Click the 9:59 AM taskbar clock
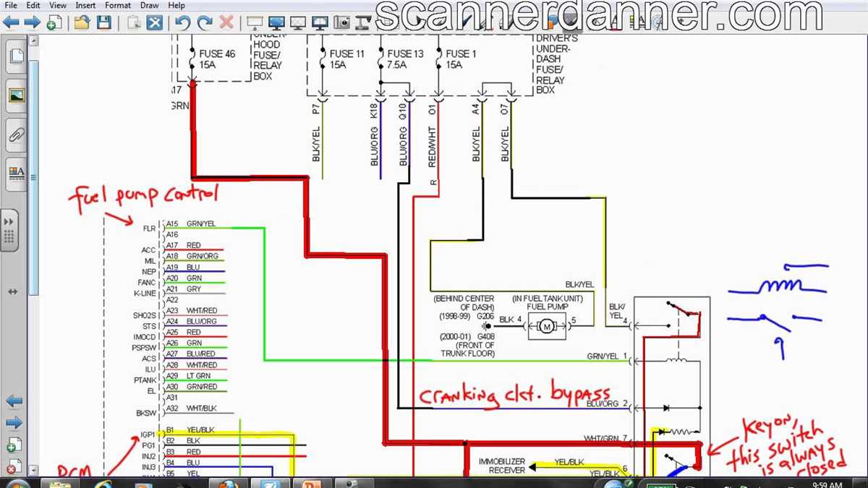The width and height of the screenshot is (868, 488). 827,484
